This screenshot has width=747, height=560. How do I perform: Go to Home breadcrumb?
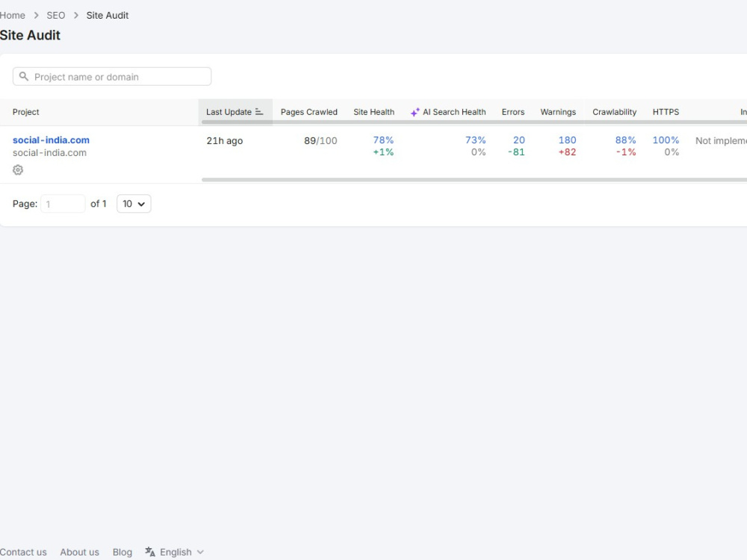tap(13, 15)
